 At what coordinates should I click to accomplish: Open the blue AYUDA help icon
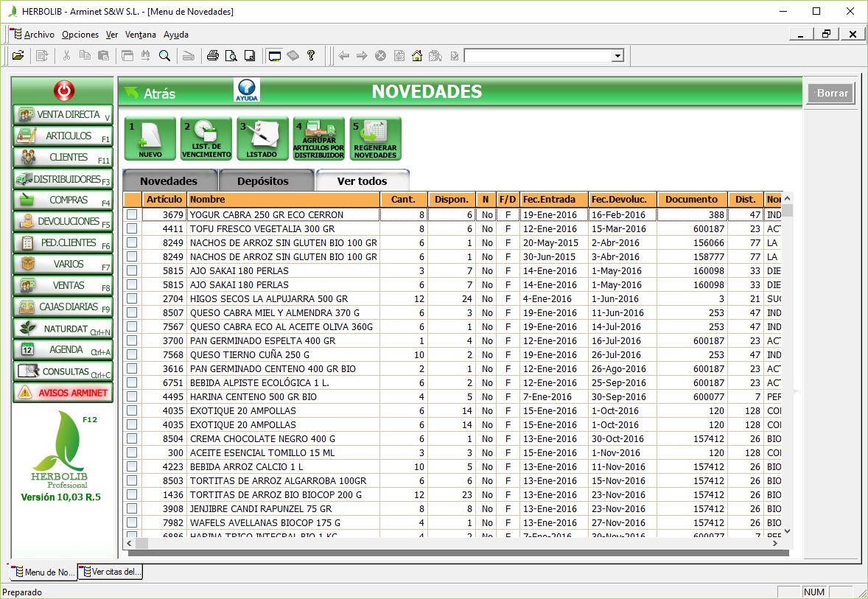pyautogui.click(x=246, y=90)
